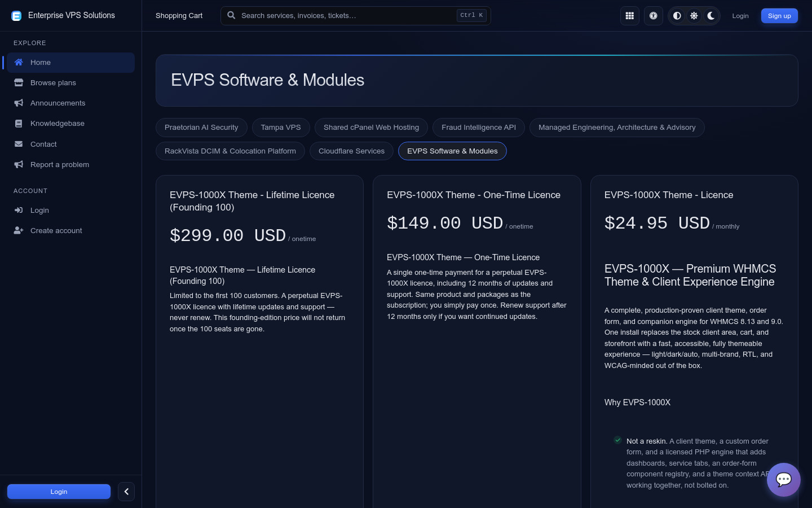
Task: Open the apps grid menu icon
Action: tap(630, 16)
